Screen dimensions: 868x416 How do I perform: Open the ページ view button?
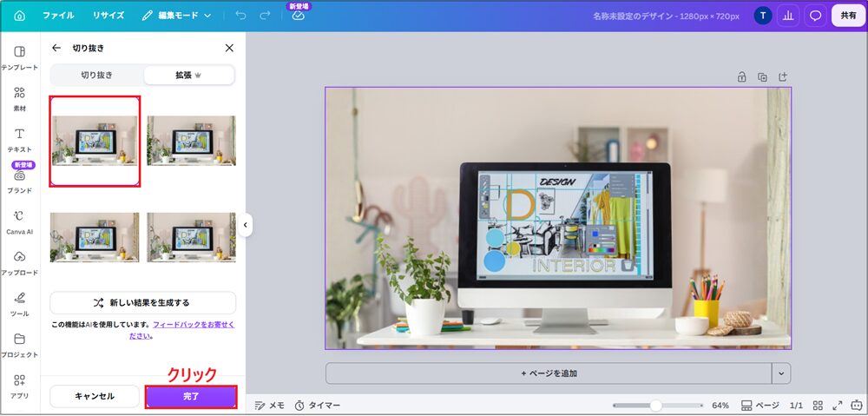click(759, 406)
